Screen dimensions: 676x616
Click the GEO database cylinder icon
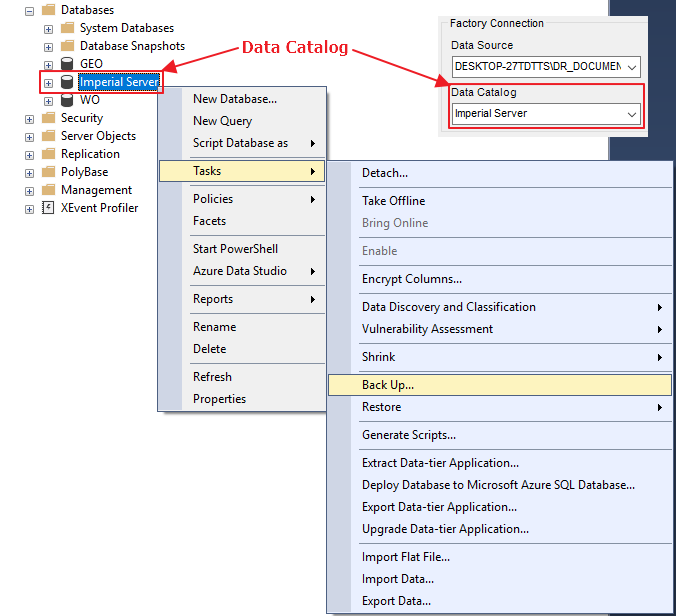[67, 64]
